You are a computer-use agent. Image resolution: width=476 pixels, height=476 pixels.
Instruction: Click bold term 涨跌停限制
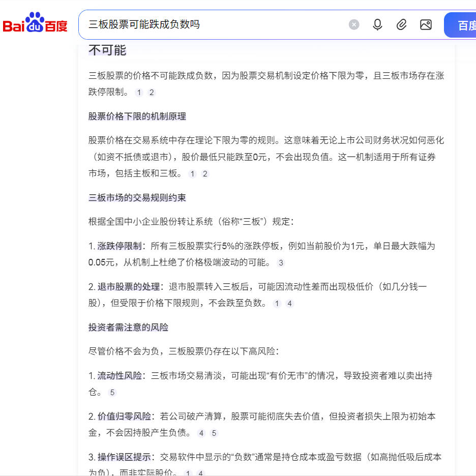[120, 246]
